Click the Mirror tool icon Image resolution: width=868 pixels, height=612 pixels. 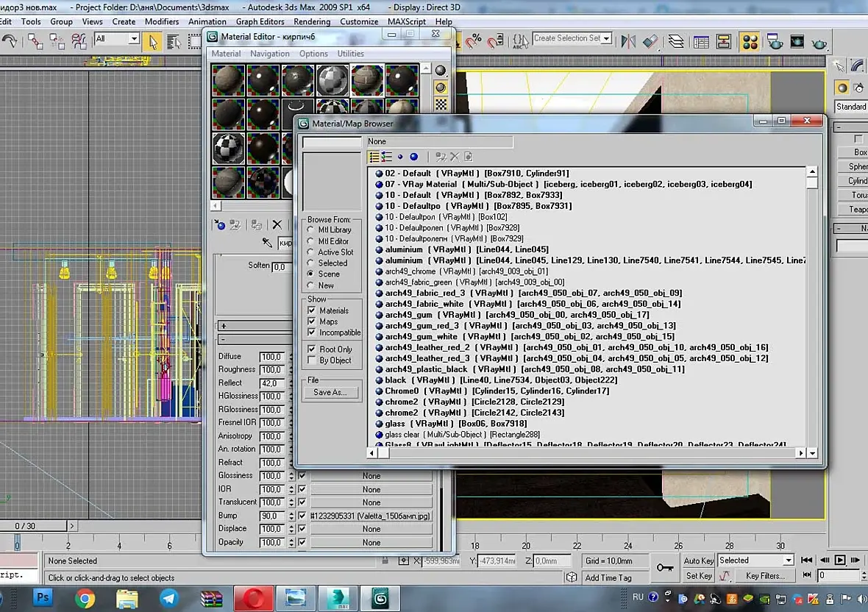coord(628,41)
